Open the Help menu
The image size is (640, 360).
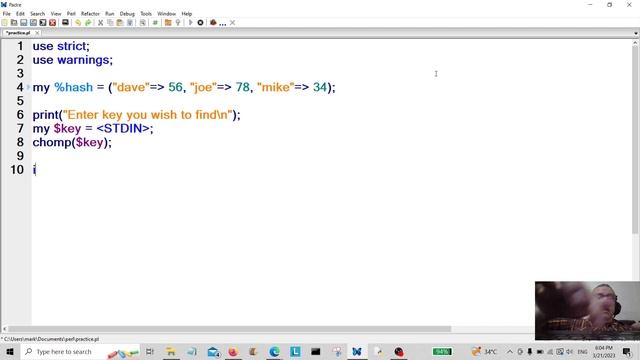187,13
